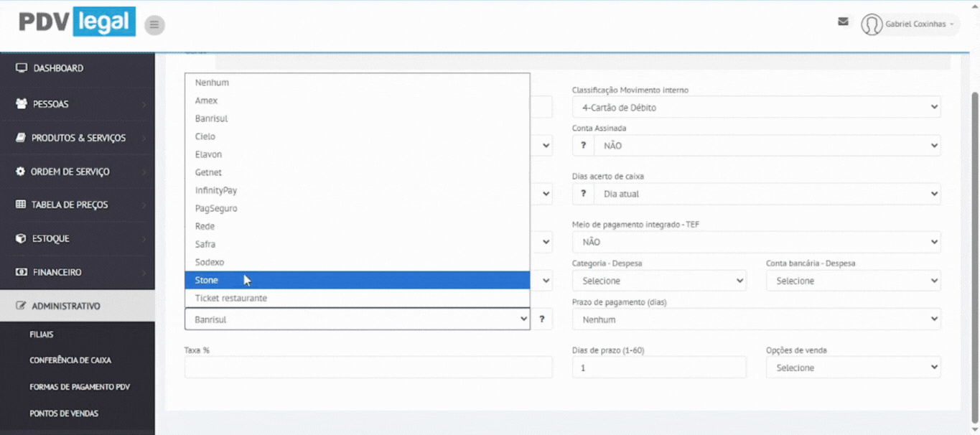Click the Taxa % input field

[x=368, y=368]
